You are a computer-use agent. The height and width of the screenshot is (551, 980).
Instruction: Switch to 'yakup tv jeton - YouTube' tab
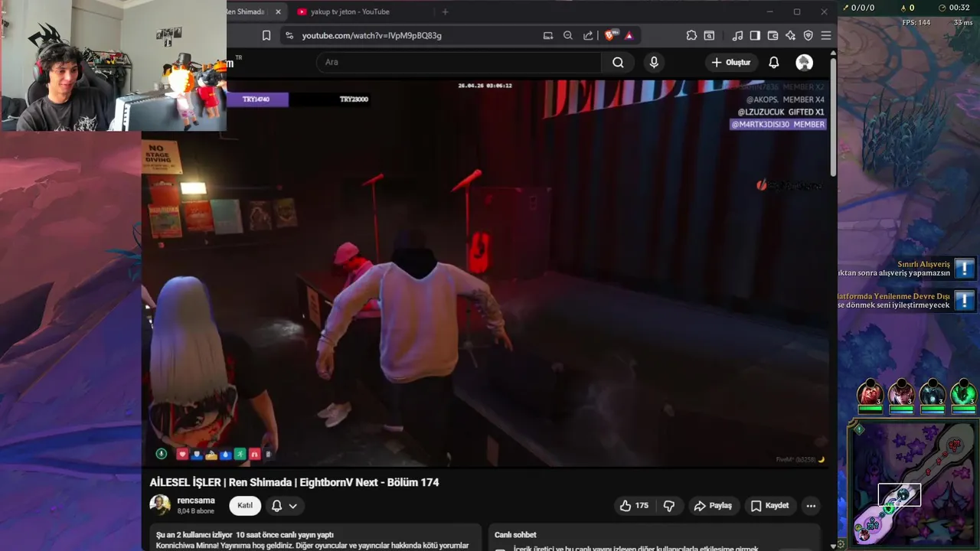tap(350, 11)
